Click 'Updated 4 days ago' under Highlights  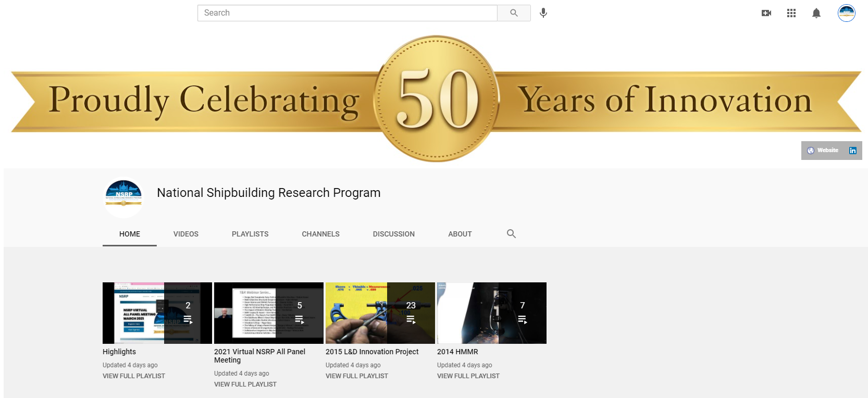[x=130, y=365]
